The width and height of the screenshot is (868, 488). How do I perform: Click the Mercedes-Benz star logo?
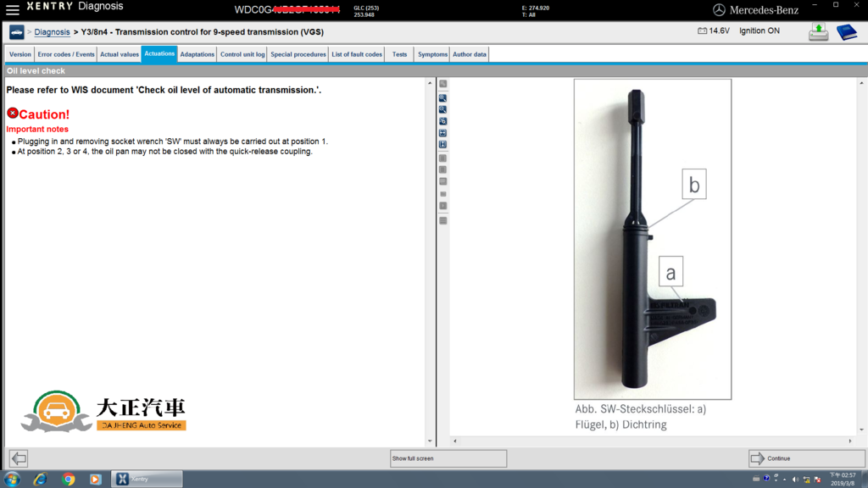[x=719, y=9]
